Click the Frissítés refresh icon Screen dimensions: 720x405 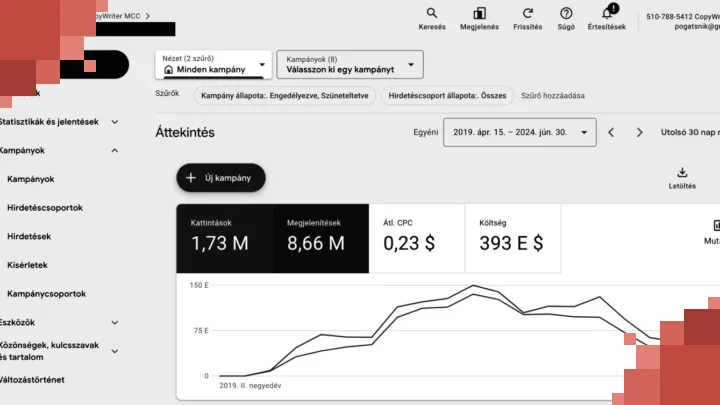pyautogui.click(x=528, y=13)
